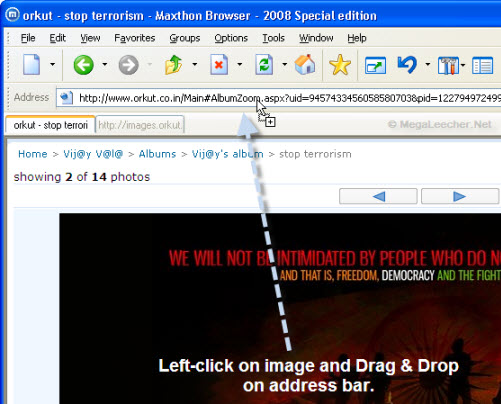Image resolution: width=501 pixels, height=404 pixels.
Task: Open the Favorites menu
Action: tap(135, 38)
